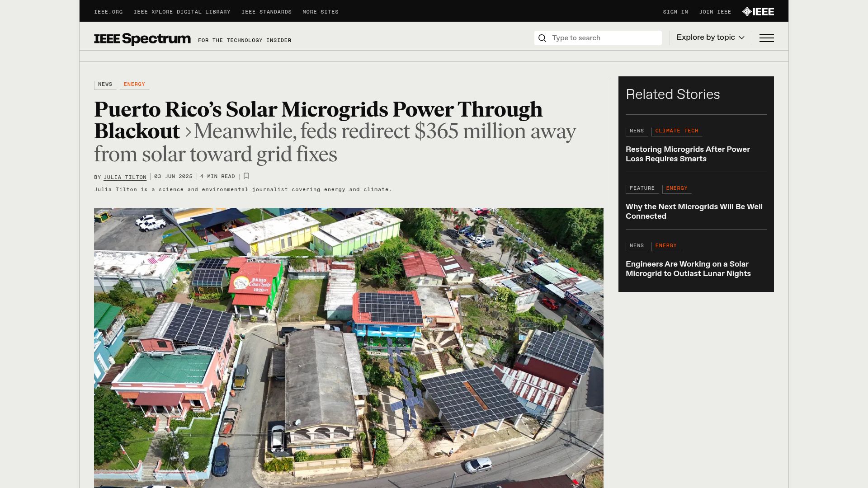Open IEEE.ORG link

click(x=108, y=12)
